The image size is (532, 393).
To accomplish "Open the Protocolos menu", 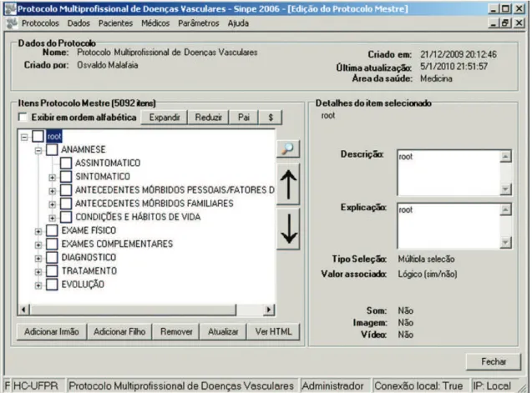I will pyautogui.click(x=40, y=23).
